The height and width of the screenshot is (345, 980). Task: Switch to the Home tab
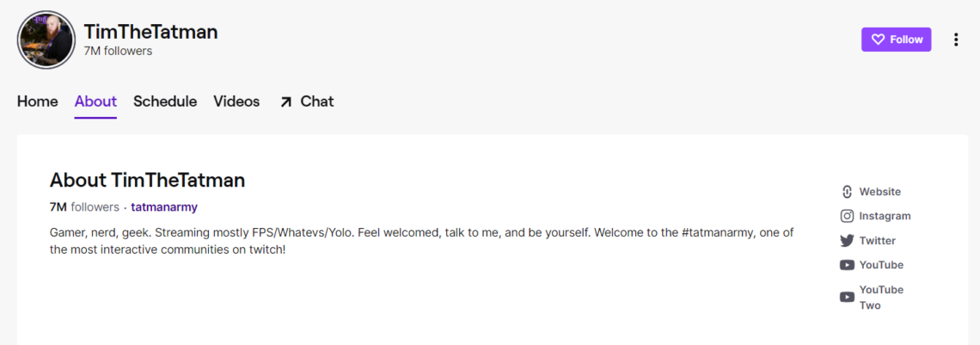click(x=38, y=102)
